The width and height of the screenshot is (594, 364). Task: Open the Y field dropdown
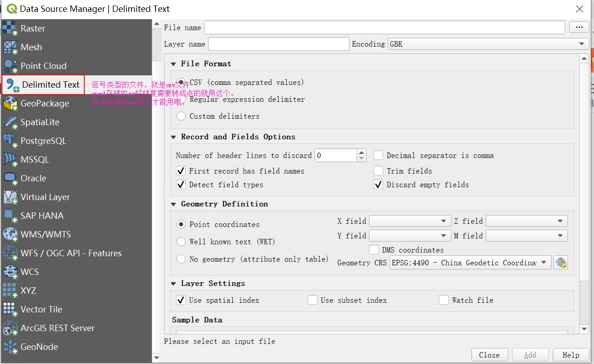coord(410,236)
